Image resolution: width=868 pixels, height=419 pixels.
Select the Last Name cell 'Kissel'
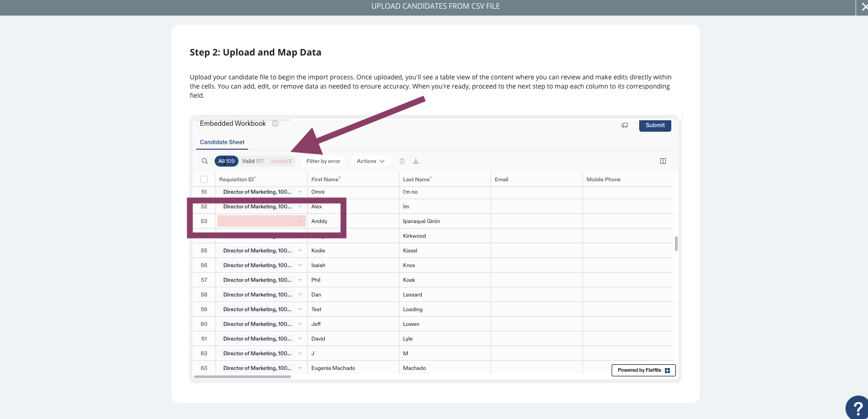[445, 251]
